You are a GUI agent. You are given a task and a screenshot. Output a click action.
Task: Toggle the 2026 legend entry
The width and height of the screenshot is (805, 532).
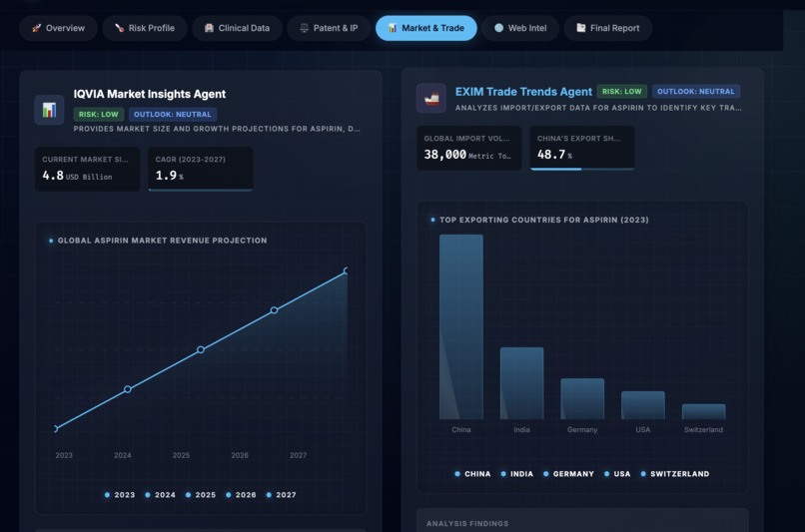point(241,495)
